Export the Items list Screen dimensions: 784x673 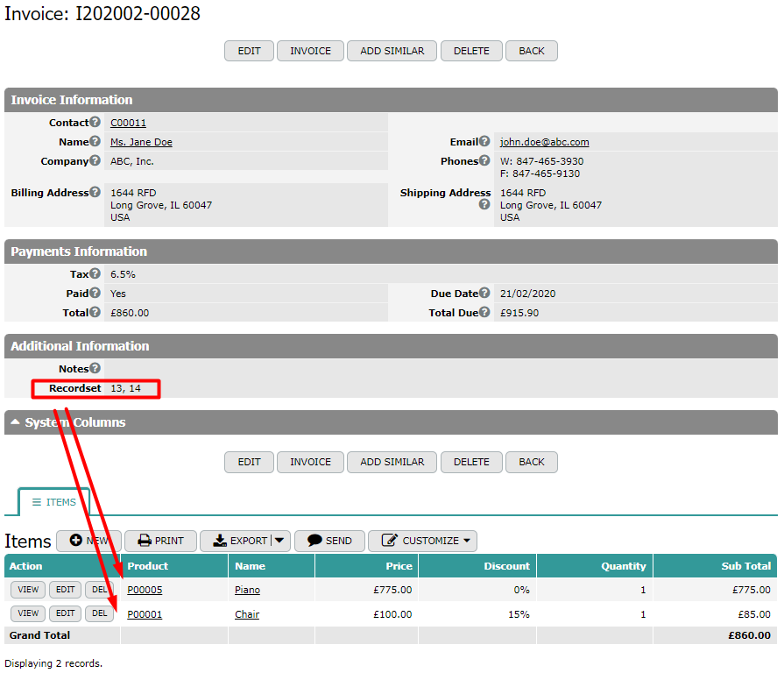241,541
